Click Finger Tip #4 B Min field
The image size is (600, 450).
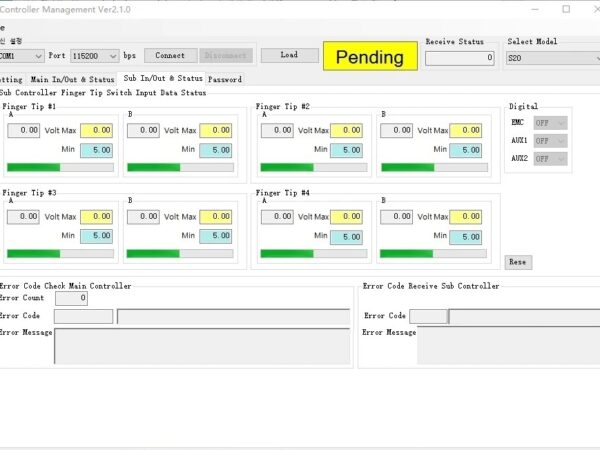pyautogui.click(x=466, y=237)
